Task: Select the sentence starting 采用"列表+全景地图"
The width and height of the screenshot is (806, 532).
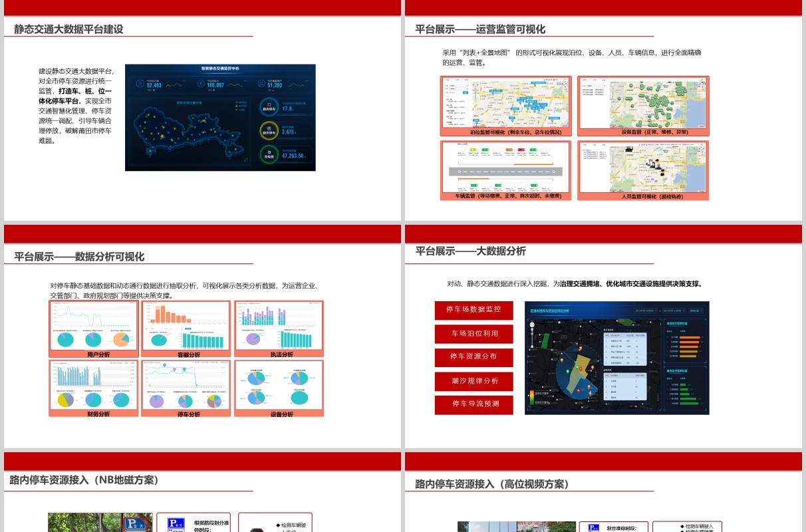Action: (572, 57)
